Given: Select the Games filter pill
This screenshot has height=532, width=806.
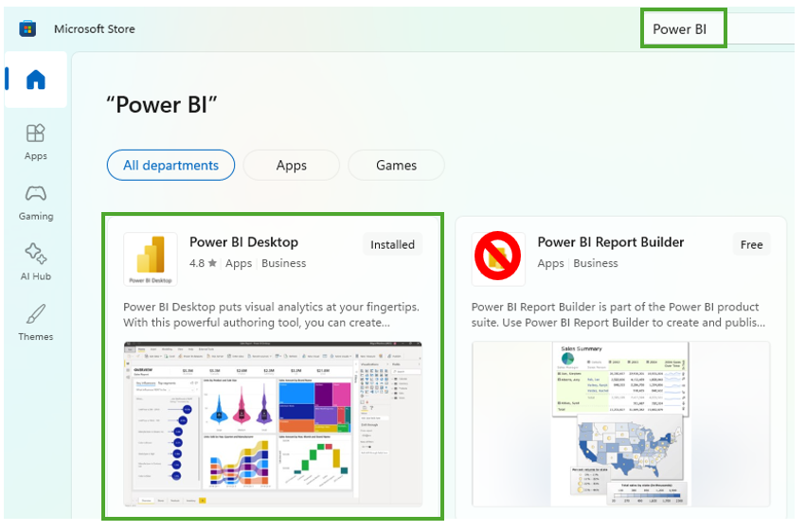Looking at the screenshot, I should [396, 166].
